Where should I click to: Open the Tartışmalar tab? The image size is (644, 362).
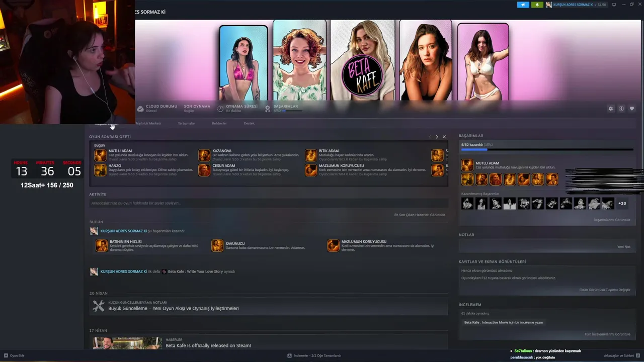(x=186, y=123)
